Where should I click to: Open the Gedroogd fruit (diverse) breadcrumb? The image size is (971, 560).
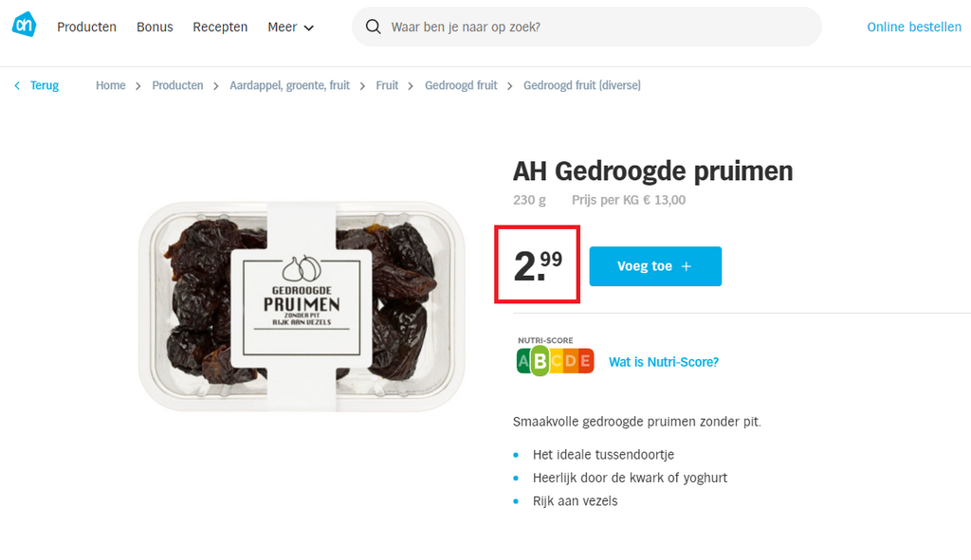tap(582, 85)
